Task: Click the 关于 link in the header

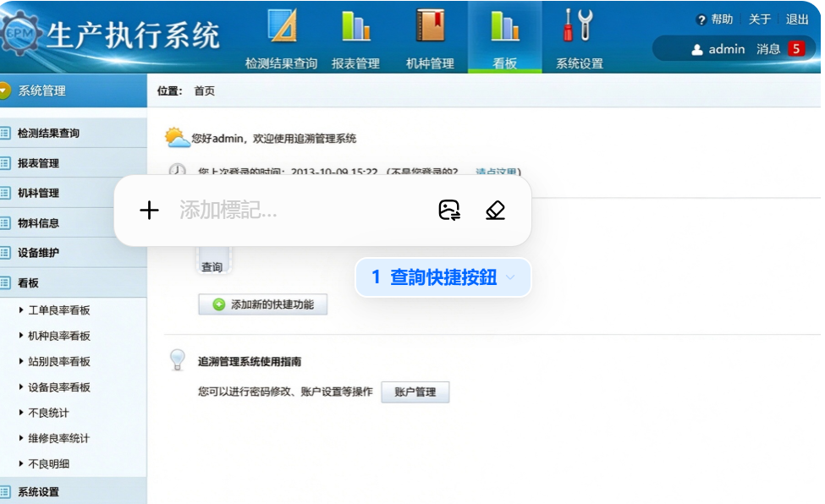Action: click(760, 19)
